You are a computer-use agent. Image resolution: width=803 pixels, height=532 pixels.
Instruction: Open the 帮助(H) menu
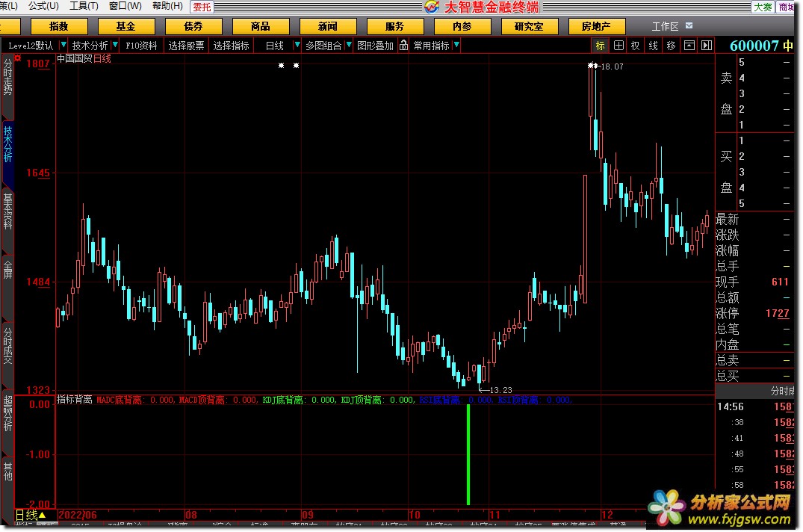coord(167,6)
